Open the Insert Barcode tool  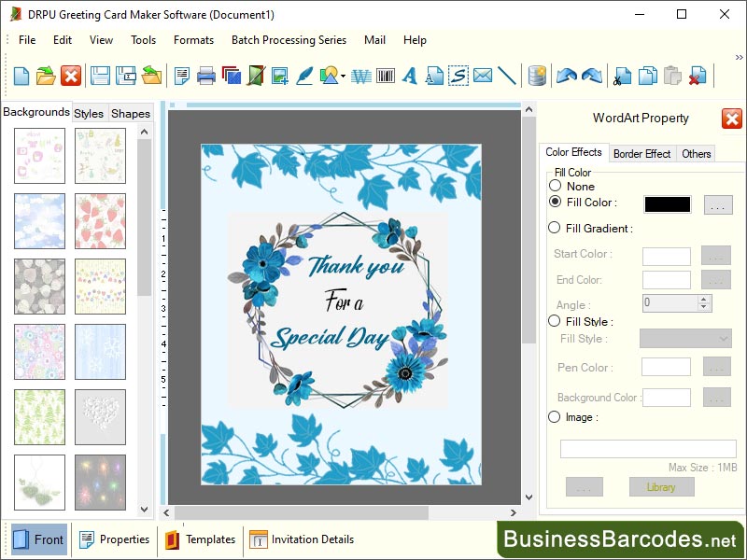click(x=387, y=77)
